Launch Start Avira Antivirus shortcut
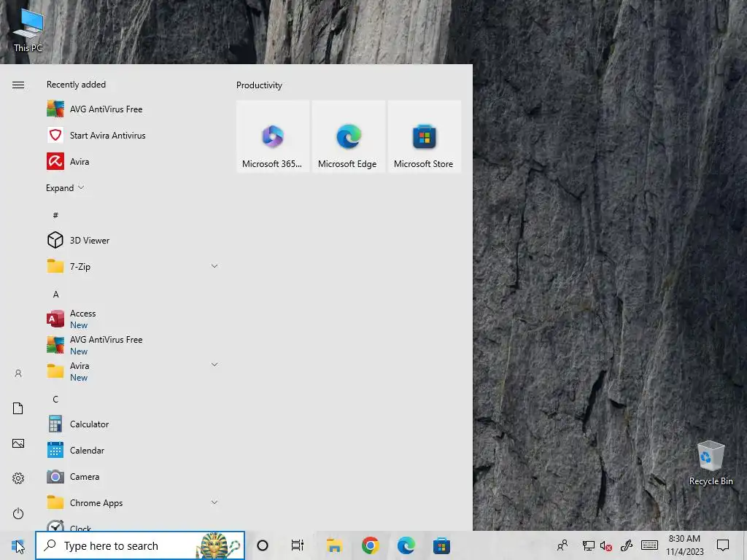The width and height of the screenshot is (747, 560). (131, 135)
